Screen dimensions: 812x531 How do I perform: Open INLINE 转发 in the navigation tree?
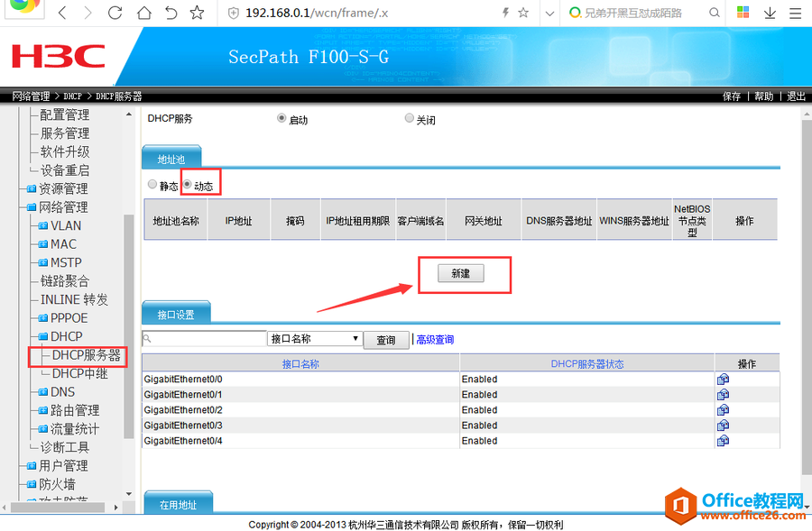(74, 299)
